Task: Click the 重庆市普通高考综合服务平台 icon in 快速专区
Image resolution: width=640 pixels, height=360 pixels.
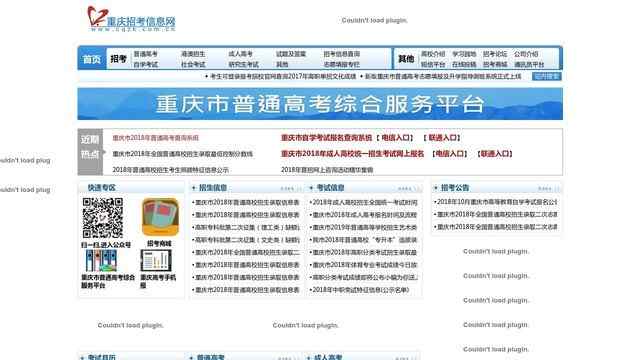Action: 101,261
